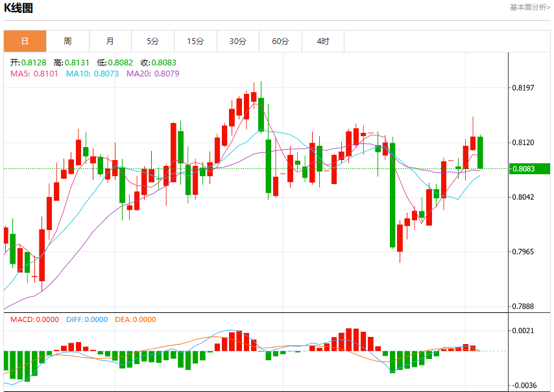Viewport: 554px width, 392px height.
Task: Click the 0.8197 price axis label
Action: (523, 88)
